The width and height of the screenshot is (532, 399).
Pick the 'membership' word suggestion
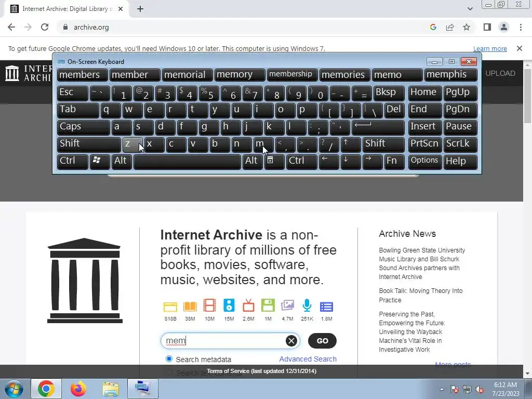[292, 75]
